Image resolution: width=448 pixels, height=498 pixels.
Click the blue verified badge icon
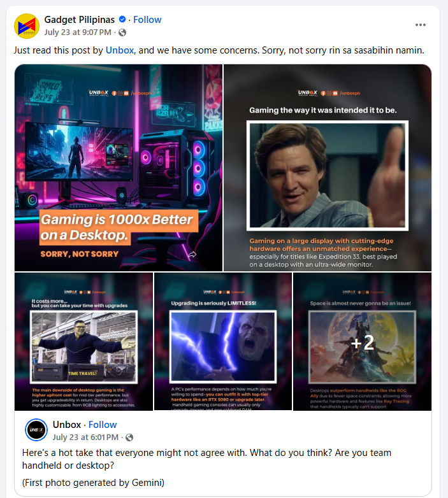[x=122, y=19]
